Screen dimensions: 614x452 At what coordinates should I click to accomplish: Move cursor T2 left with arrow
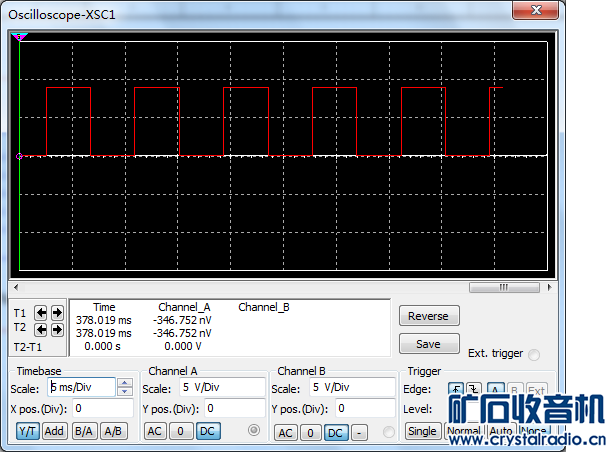click(x=41, y=330)
